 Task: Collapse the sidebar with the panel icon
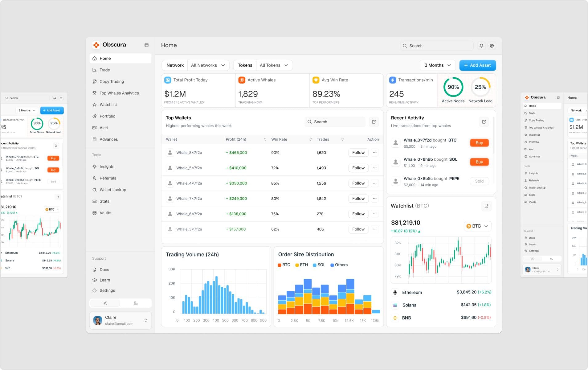point(146,45)
